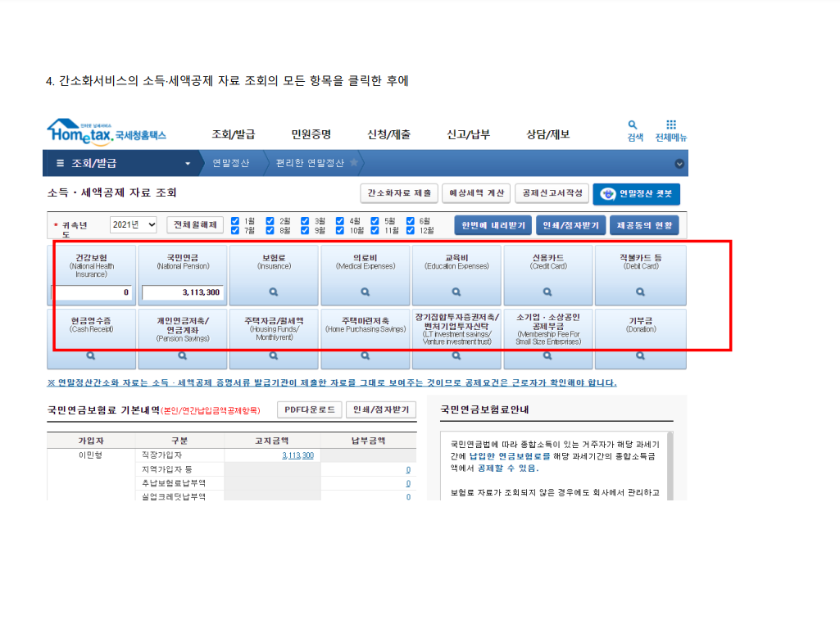Open the 검색 search icon
This screenshot has height=638, width=840.
[633, 124]
